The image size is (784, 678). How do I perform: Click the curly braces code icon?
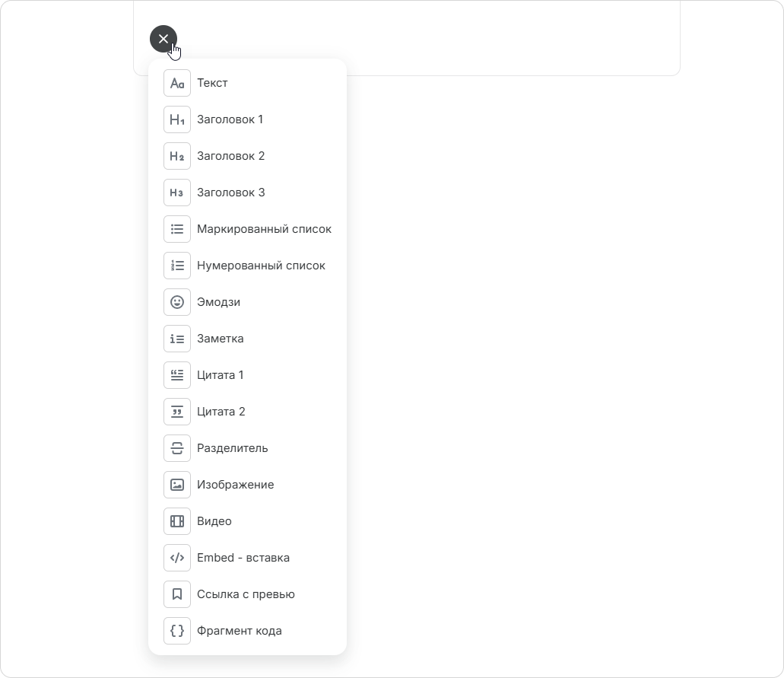(x=177, y=631)
